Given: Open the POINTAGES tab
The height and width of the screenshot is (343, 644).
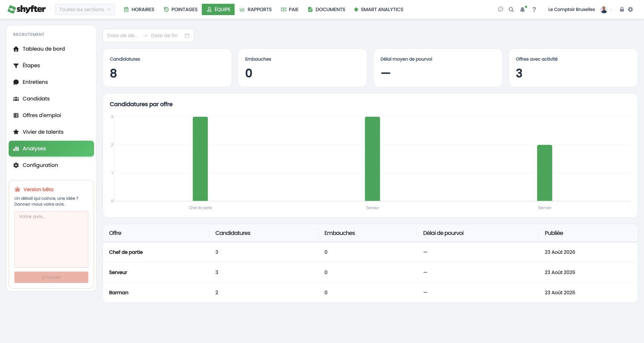Looking at the screenshot, I should (180, 9).
